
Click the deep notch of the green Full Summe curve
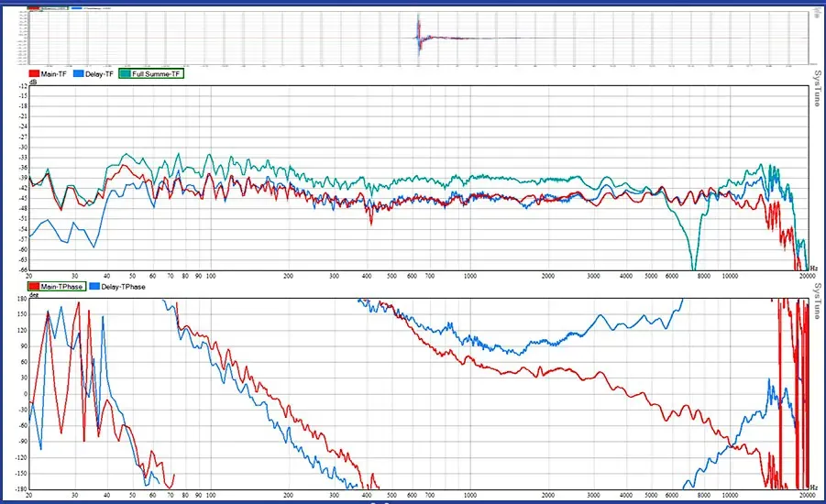[694, 266]
